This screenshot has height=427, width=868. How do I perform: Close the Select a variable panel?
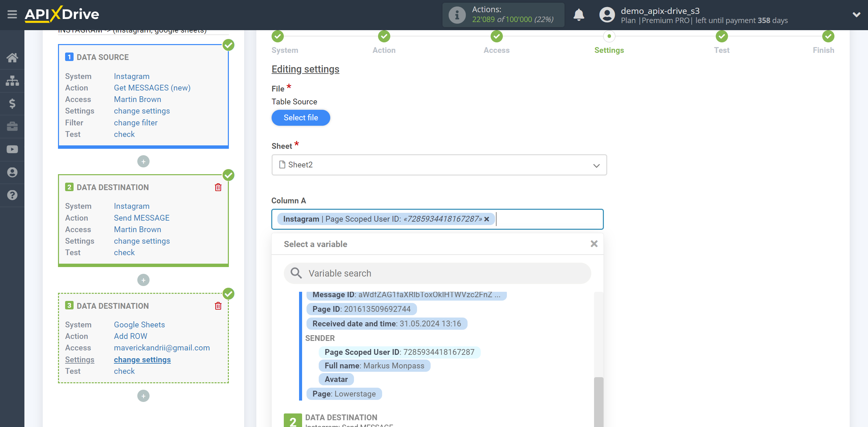[x=594, y=244]
